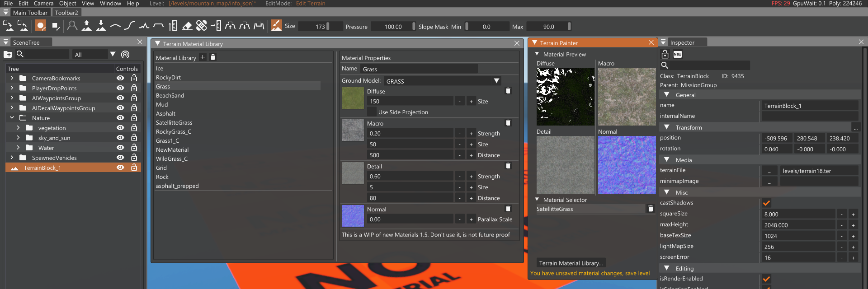Click the material Name input field

(419, 69)
